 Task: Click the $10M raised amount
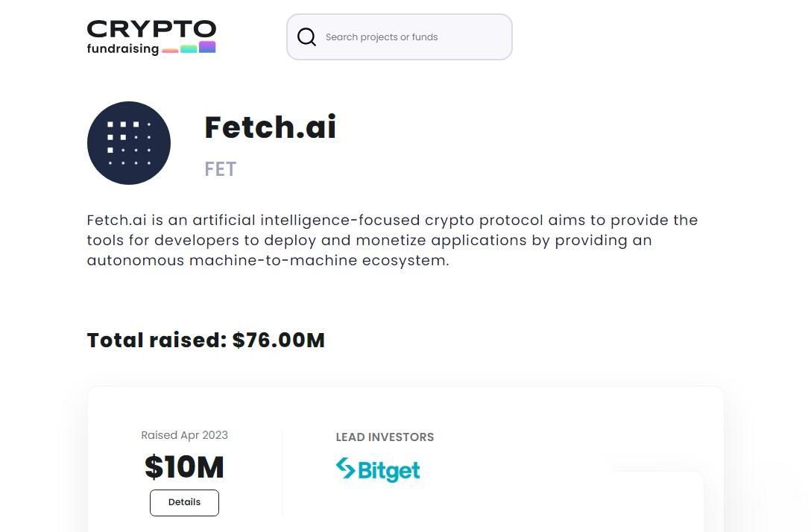pos(184,467)
